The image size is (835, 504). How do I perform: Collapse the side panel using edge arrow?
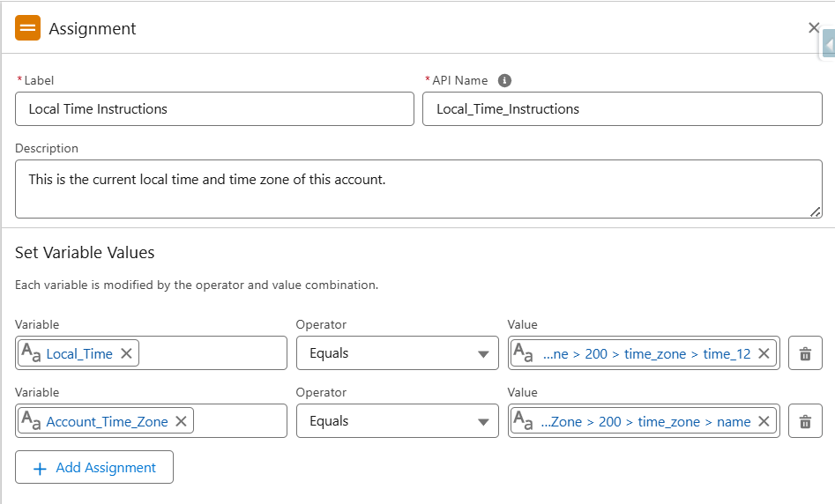pos(829,44)
